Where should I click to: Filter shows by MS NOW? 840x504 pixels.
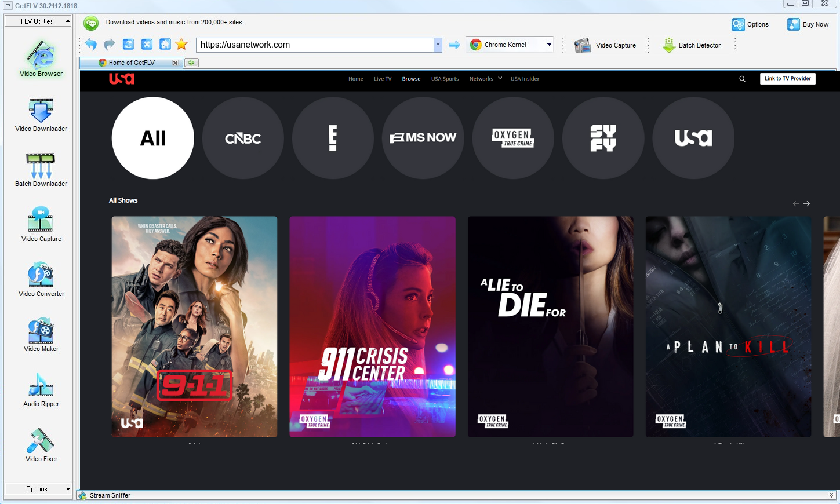click(423, 138)
